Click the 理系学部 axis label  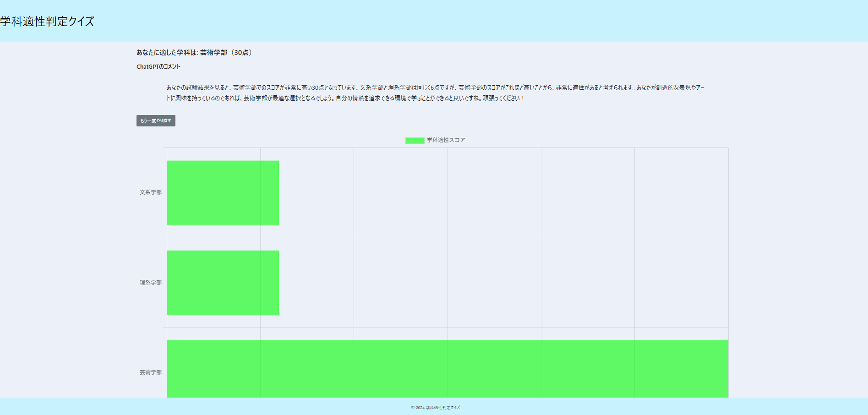click(x=150, y=283)
